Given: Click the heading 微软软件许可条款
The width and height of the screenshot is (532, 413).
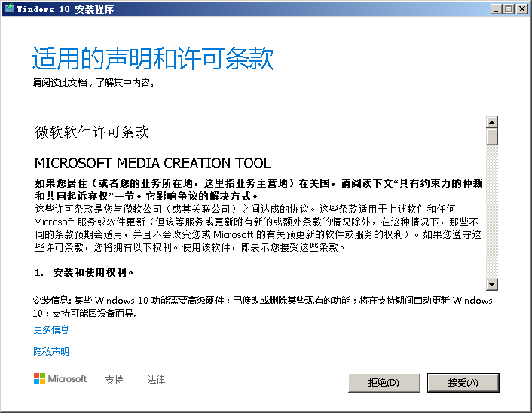Looking at the screenshot, I should pyautogui.click(x=92, y=132).
